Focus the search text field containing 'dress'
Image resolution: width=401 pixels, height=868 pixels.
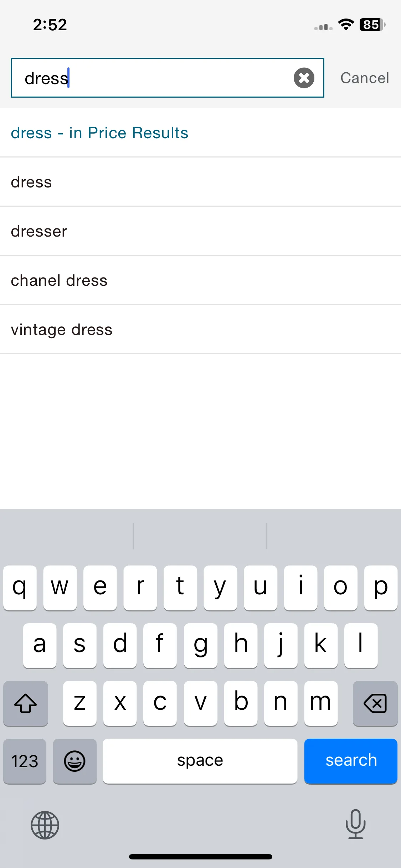pos(167,78)
